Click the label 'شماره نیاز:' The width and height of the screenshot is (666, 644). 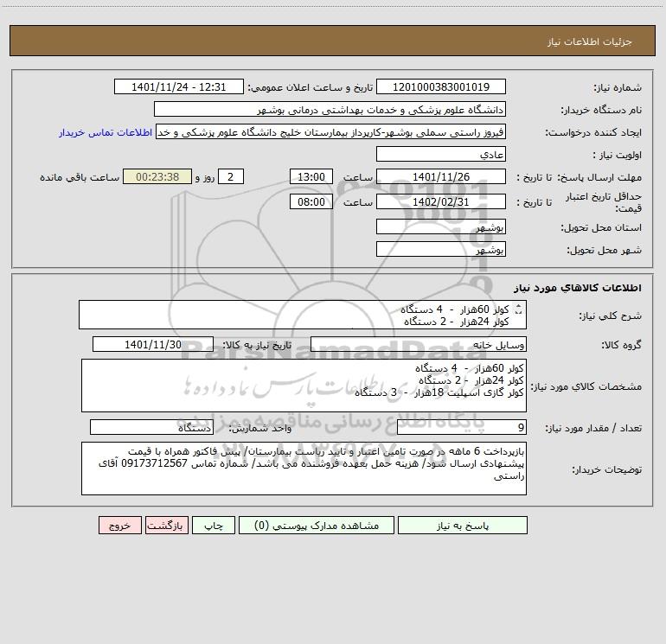tap(618, 88)
